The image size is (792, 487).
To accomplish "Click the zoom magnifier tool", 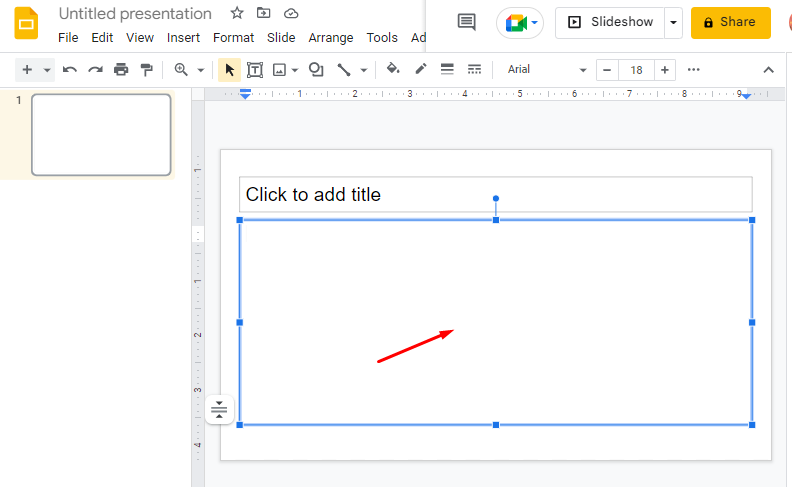I will pos(181,70).
